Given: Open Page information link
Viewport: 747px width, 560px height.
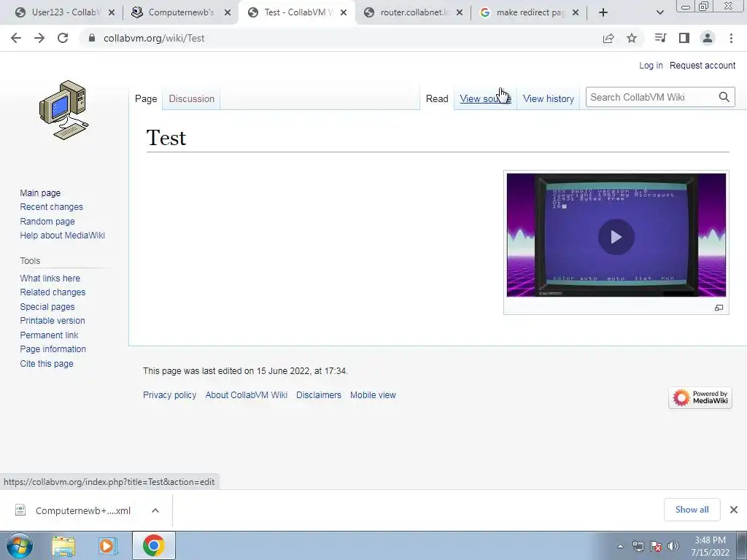Looking at the screenshot, I should click(x=53, y=349).
